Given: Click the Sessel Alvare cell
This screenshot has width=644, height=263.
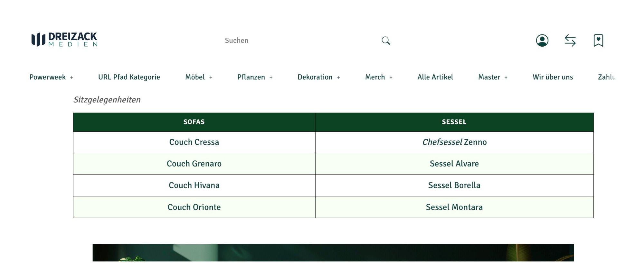Looking at the screenshot, I should coord(454,164).
